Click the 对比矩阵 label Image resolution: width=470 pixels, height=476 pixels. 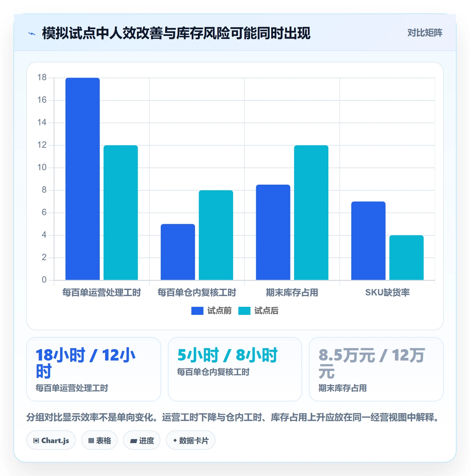point(425,33)
